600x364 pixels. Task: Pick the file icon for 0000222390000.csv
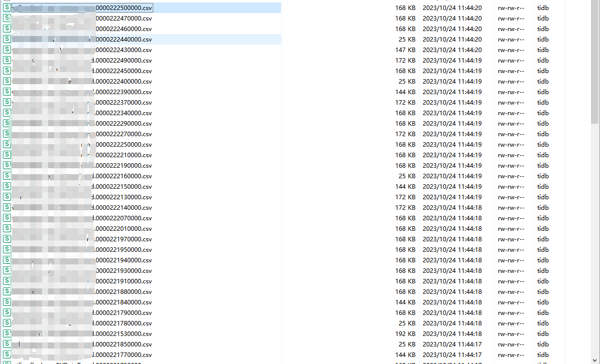pyautogui.click(x=7, y=92)
